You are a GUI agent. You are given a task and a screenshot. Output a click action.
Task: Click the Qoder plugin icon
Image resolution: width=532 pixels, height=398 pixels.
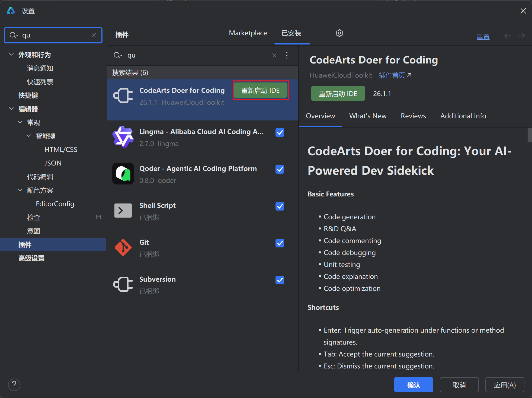tap(123, 174)
